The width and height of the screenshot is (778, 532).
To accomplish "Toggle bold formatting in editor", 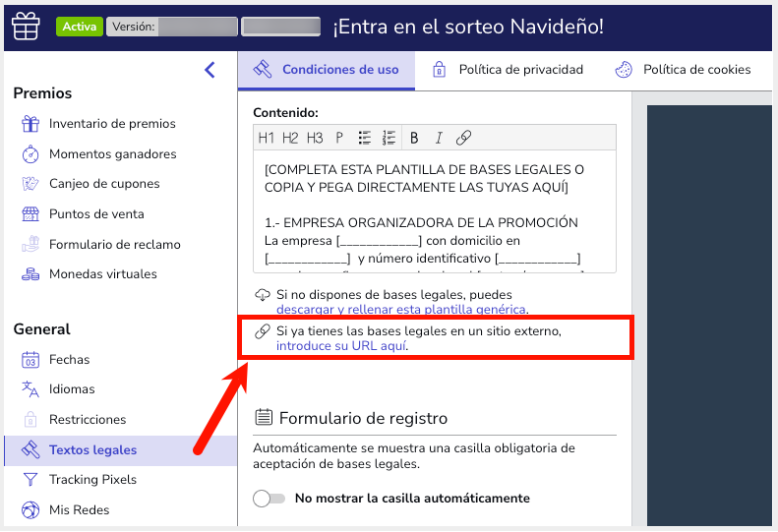I will [414, 138].
